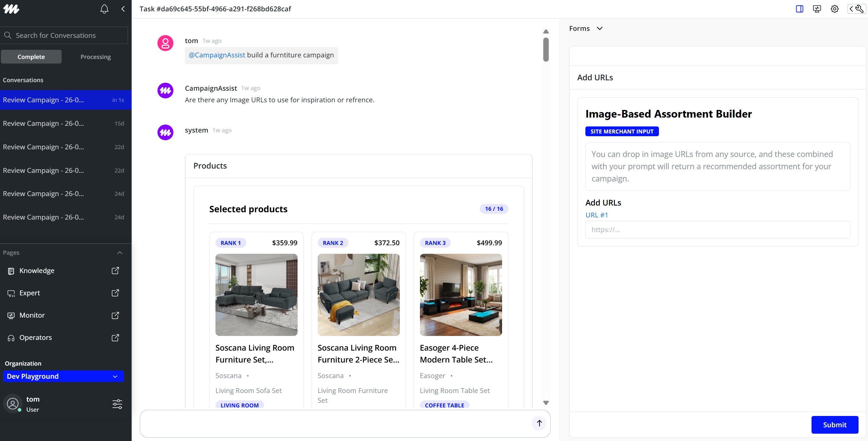Screen dimensions: 868x441
Task: Select the Knowledge page icon
Action: 11,271
